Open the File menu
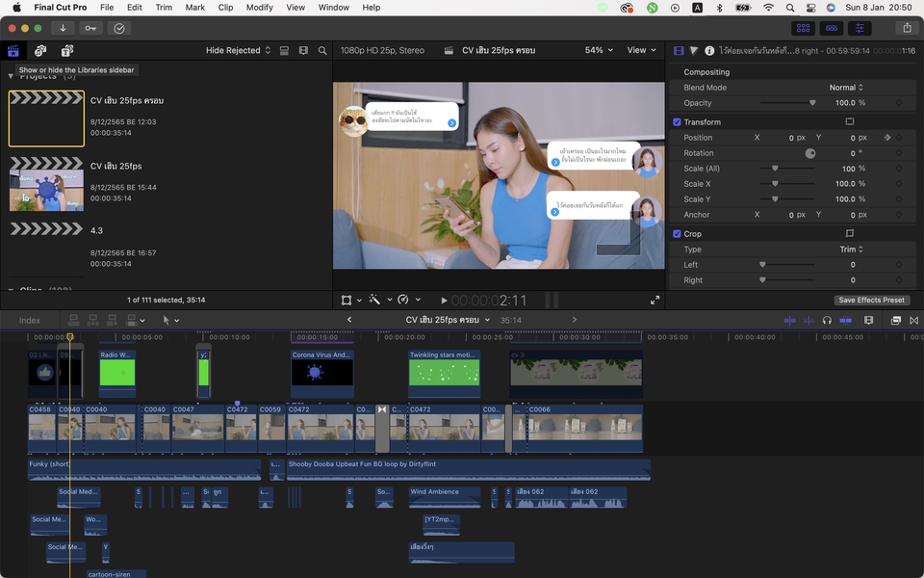Viewport: 924px width, 578px height. pyautogui.click(x=107, y=7)
